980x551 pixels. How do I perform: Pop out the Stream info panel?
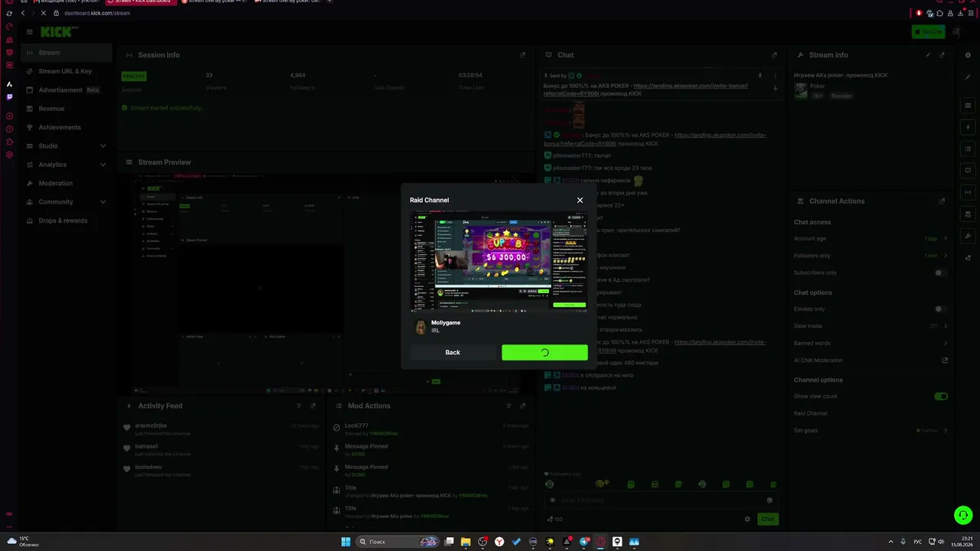click(942, 55)
